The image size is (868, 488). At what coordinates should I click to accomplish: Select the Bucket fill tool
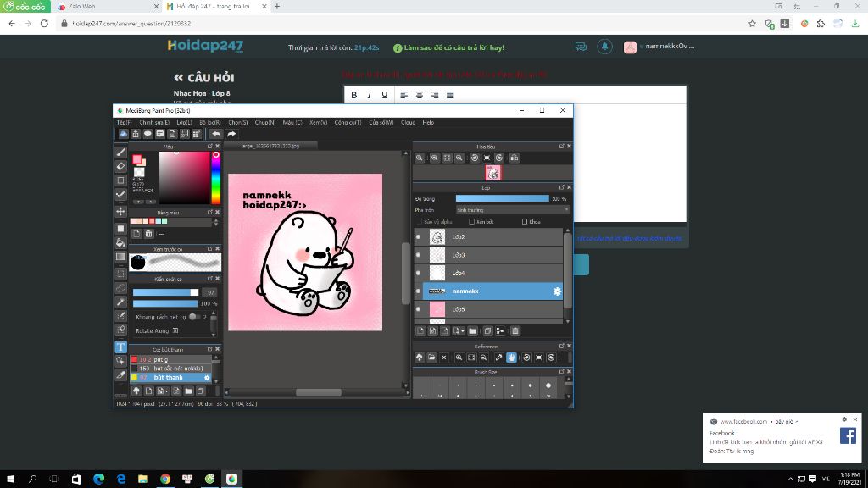coord(120,242)
